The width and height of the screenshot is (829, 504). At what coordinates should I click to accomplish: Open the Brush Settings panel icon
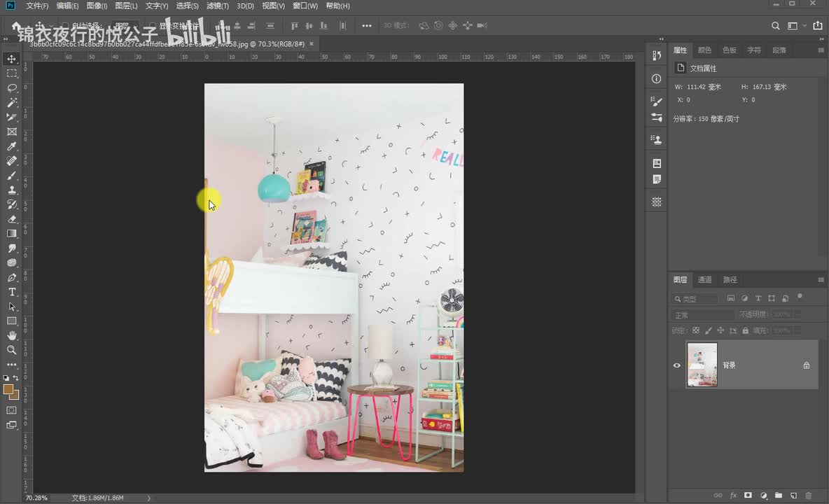657,101
